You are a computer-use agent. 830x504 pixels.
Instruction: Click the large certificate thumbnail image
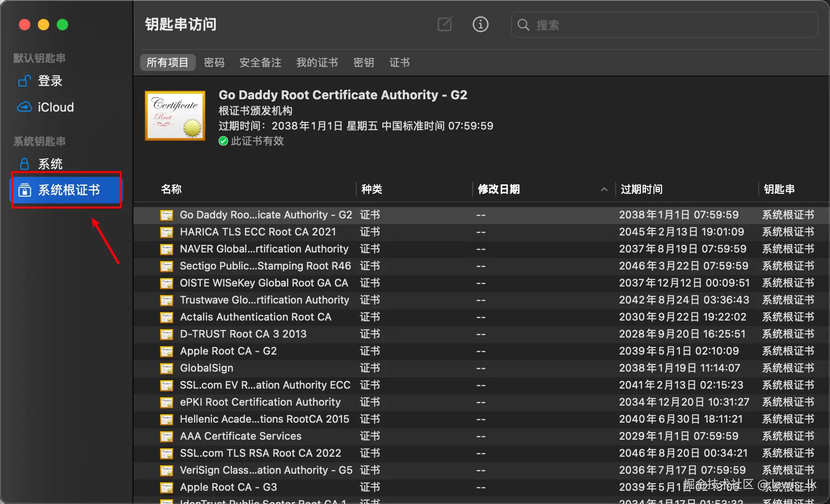[175, 116]
